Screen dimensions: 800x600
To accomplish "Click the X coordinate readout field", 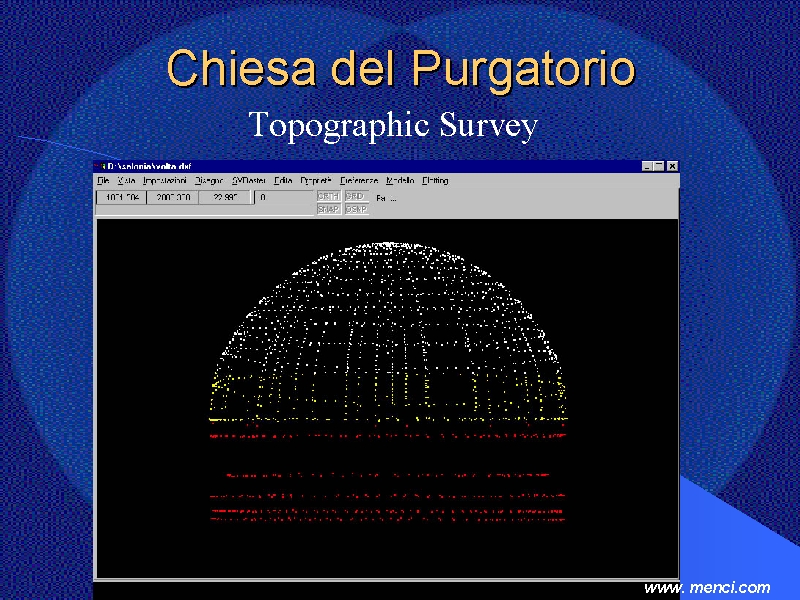I will click(121, 197).
